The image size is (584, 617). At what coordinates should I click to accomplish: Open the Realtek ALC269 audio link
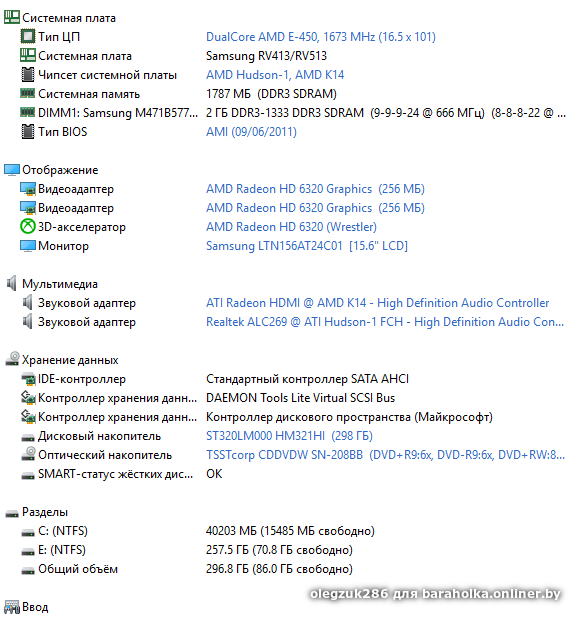tap(385, 321)
